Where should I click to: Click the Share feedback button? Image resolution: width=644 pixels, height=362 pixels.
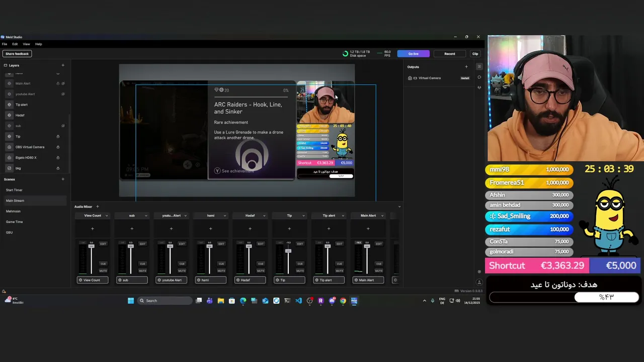(x=17, y=54)
